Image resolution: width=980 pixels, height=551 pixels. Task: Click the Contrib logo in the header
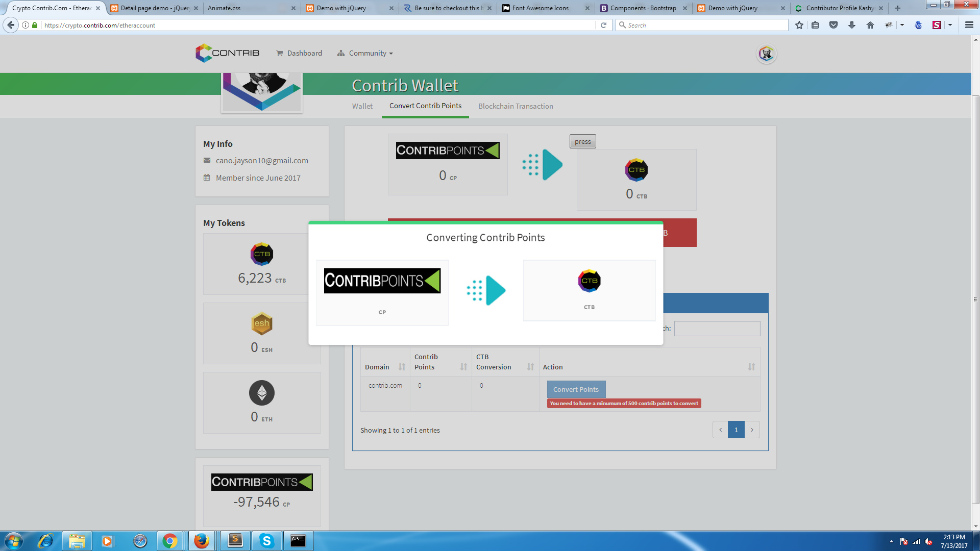(227, 53)
